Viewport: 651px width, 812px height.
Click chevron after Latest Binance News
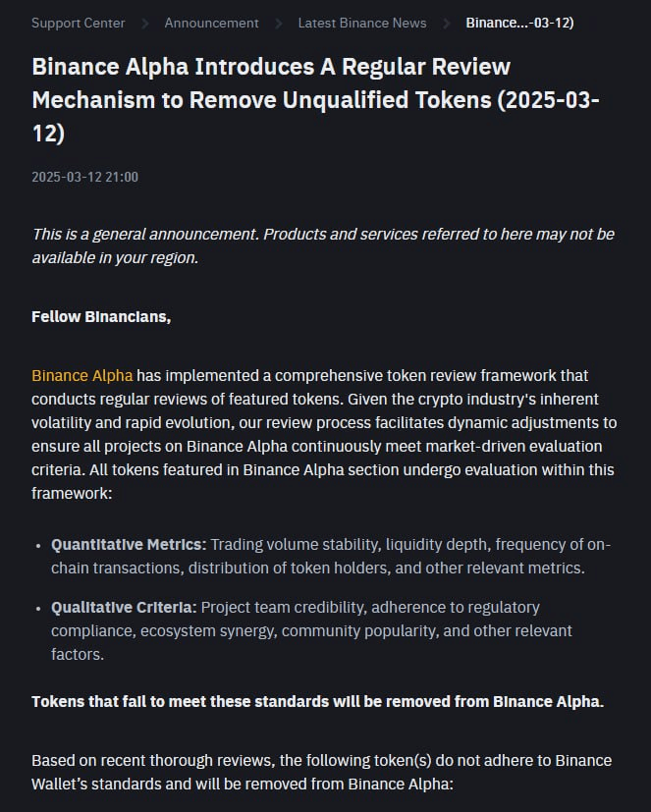point(447,23)
